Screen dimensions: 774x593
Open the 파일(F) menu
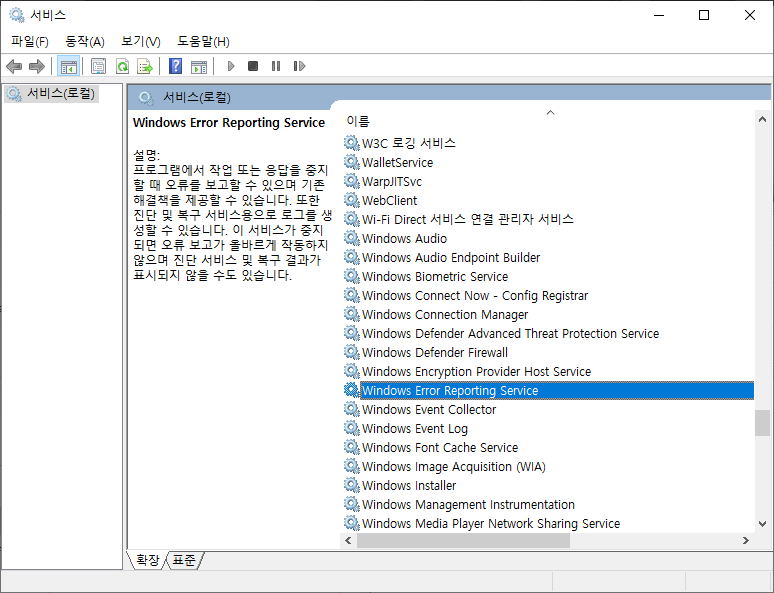tap(30, 41)
